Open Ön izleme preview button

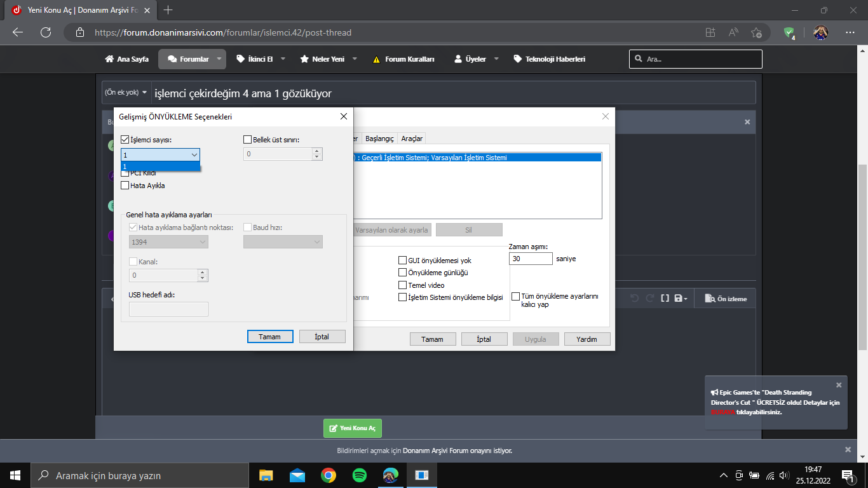point(725,298)
